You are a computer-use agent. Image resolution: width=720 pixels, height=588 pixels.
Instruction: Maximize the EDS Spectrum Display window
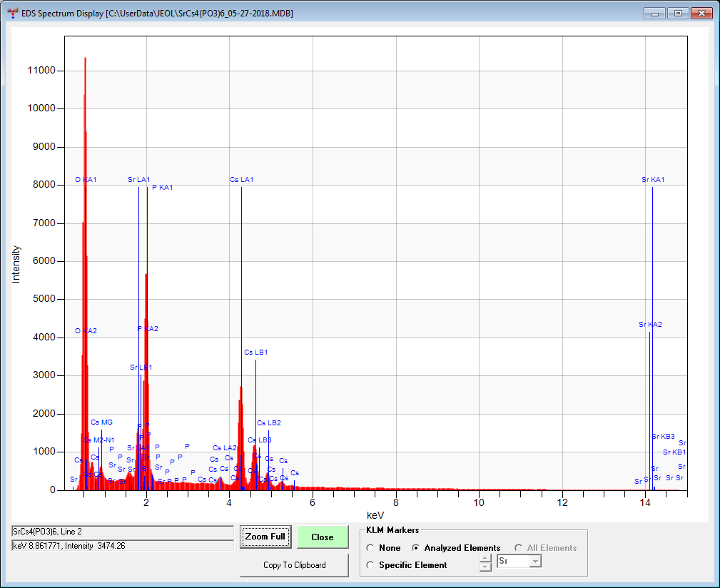pyautogui.click(x=676, y=14)
